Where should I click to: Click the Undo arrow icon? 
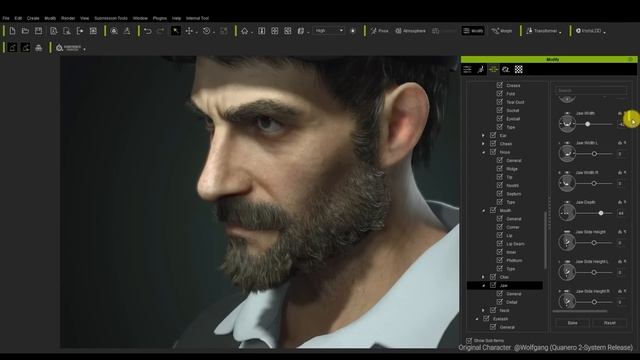click(x=148, y=31)
